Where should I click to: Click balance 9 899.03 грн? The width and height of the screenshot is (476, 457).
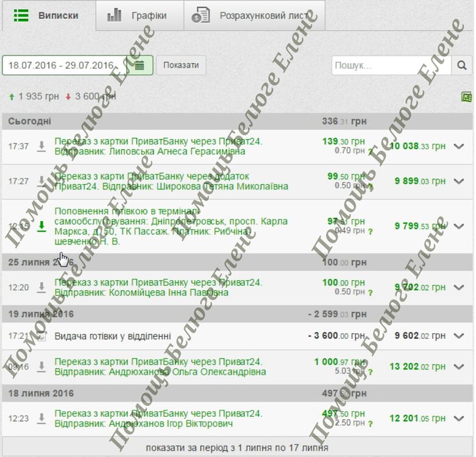coord(420,181)
